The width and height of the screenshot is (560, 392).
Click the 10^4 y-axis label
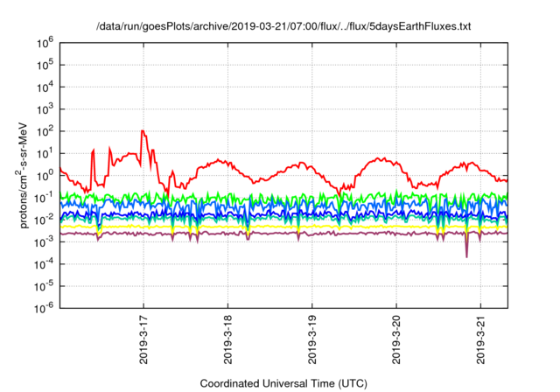(x=45, y=87)
